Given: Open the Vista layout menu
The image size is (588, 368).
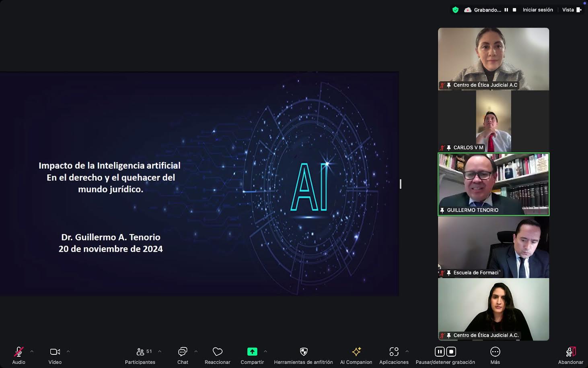Looking at the screenshot, I should pos(572,10).
